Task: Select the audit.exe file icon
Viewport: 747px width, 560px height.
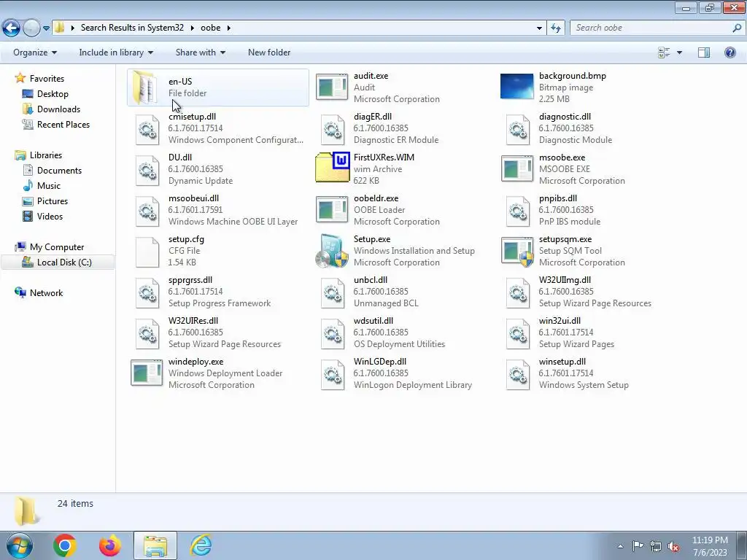Action: (x=332, y=87)
